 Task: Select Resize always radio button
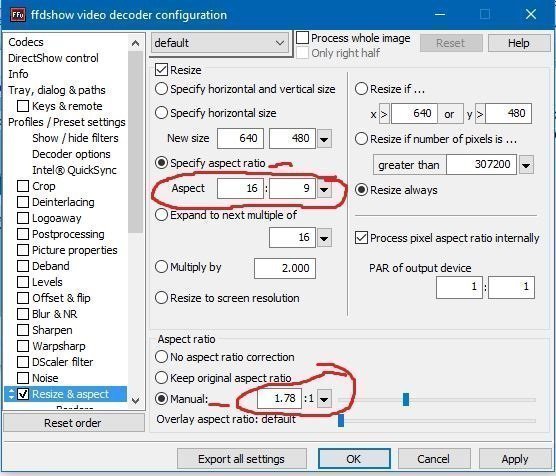(361, 190)
